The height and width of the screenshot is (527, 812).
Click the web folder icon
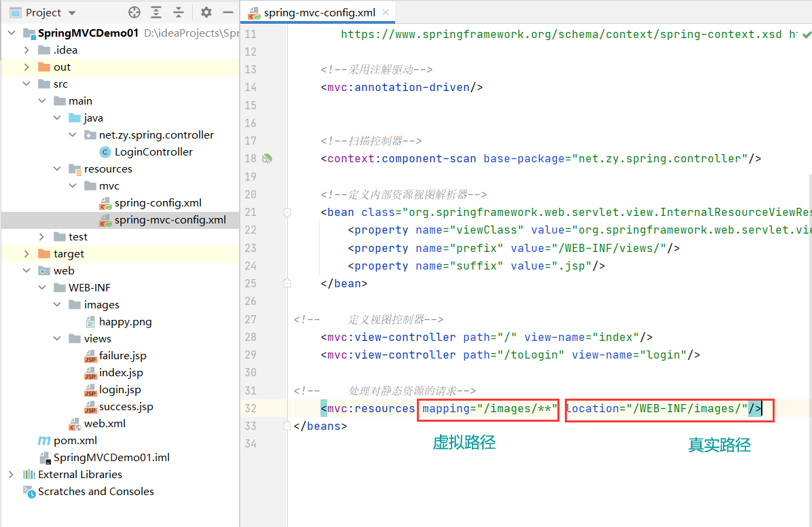click(x=45, y=271)
